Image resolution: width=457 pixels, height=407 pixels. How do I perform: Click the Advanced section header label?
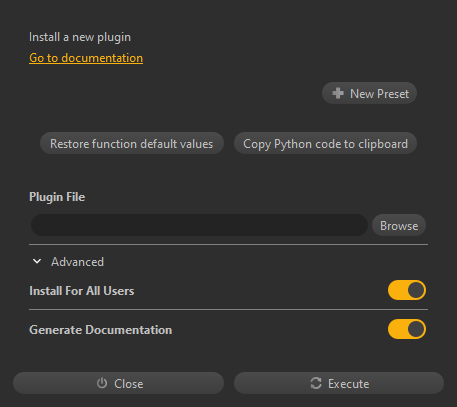(77, 262)
